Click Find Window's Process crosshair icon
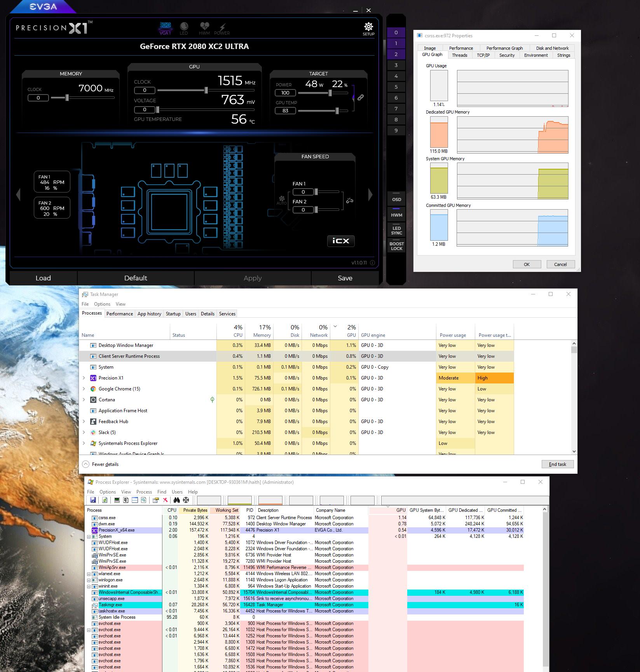Image resolution: width=640 pixels, height=672 pixels. [x=186, y=500]
